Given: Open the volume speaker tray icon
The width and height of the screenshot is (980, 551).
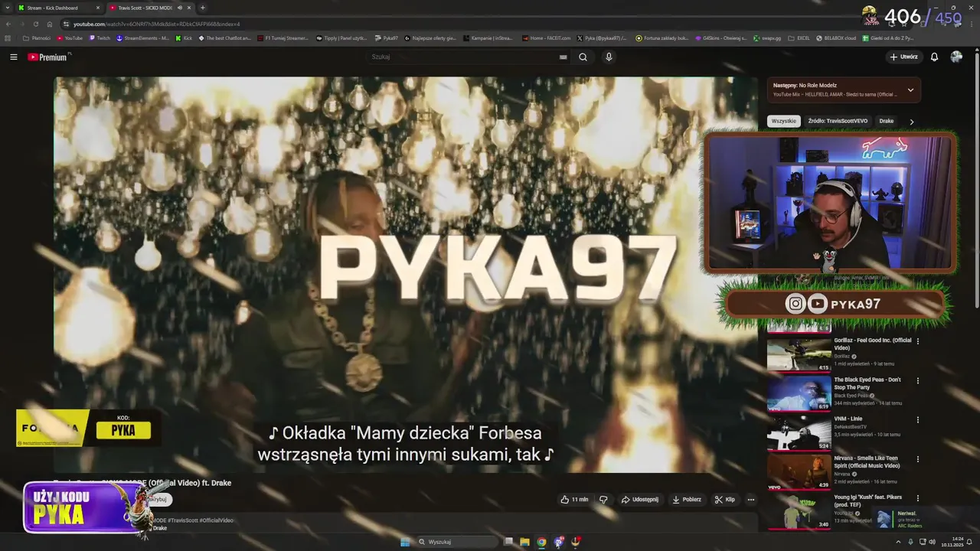Looking at the screenshot, I should (932, 542).
